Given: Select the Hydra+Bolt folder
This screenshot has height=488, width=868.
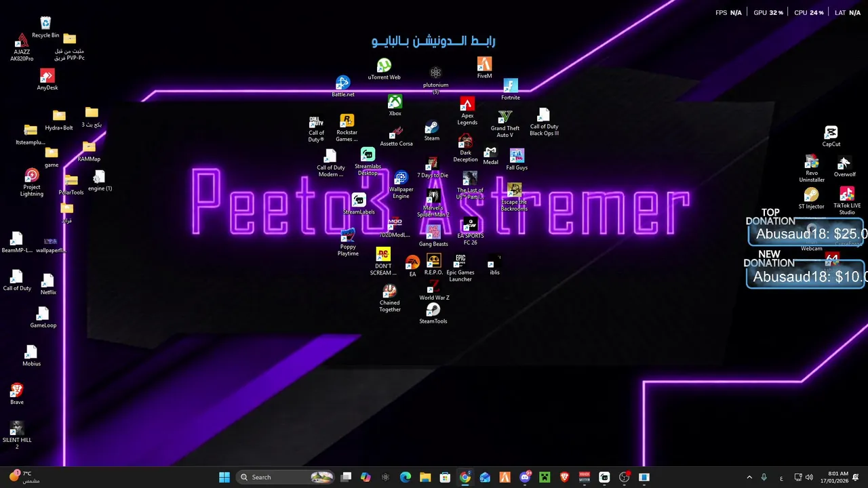Looking at the screenshot, I should [59, 120].
